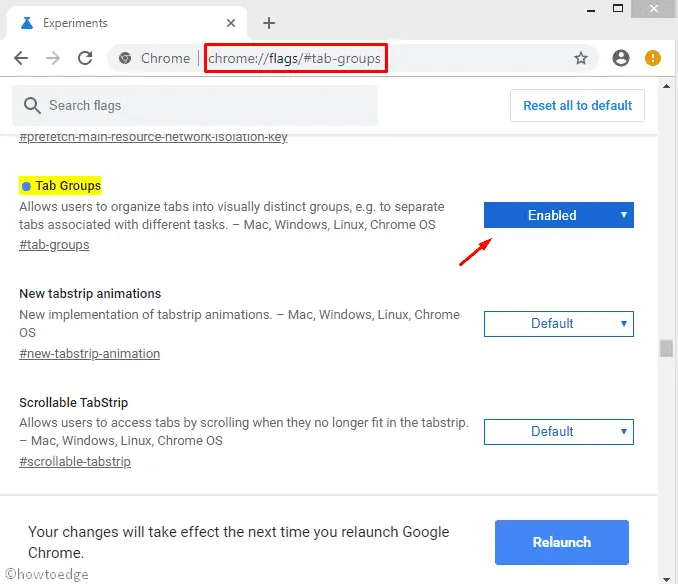Click the vertical scrollbar thumb

666,348
